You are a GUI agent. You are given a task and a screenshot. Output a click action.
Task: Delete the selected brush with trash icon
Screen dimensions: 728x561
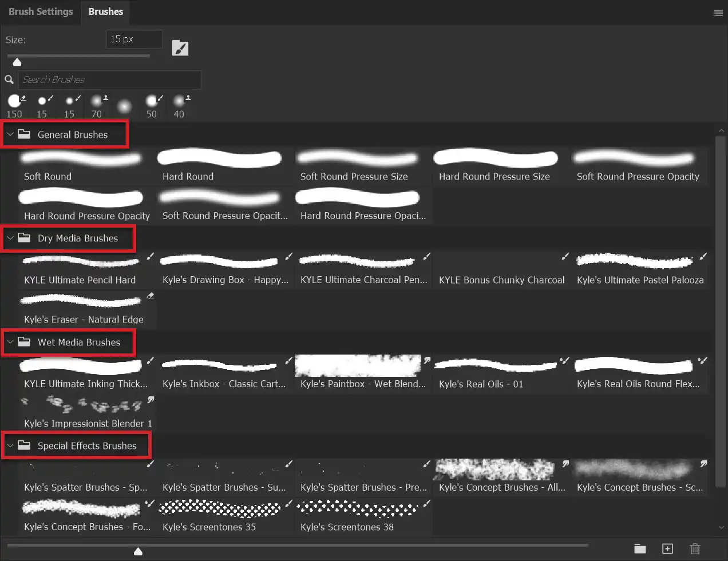(695, 548)
